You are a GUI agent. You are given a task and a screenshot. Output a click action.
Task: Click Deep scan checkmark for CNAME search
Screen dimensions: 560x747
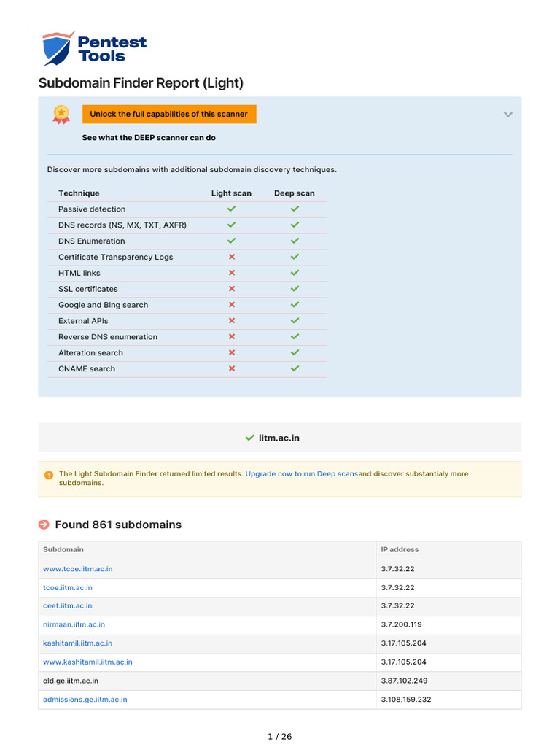295,368
